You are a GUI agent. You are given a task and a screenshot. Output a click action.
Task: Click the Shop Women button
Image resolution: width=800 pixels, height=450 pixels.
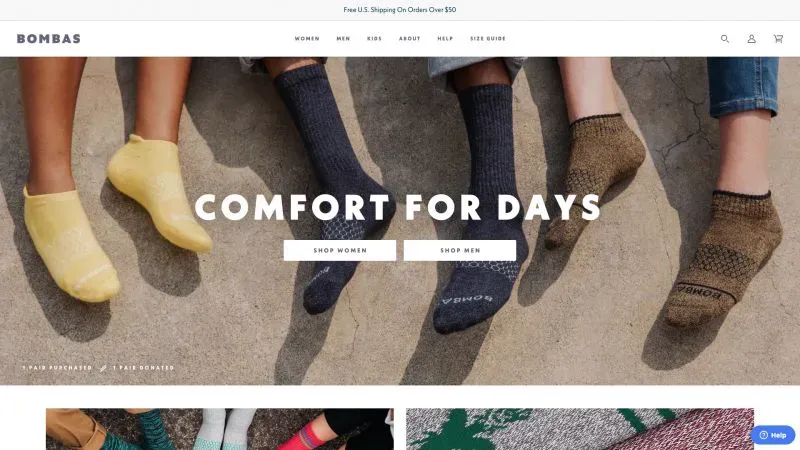[340, 250]
